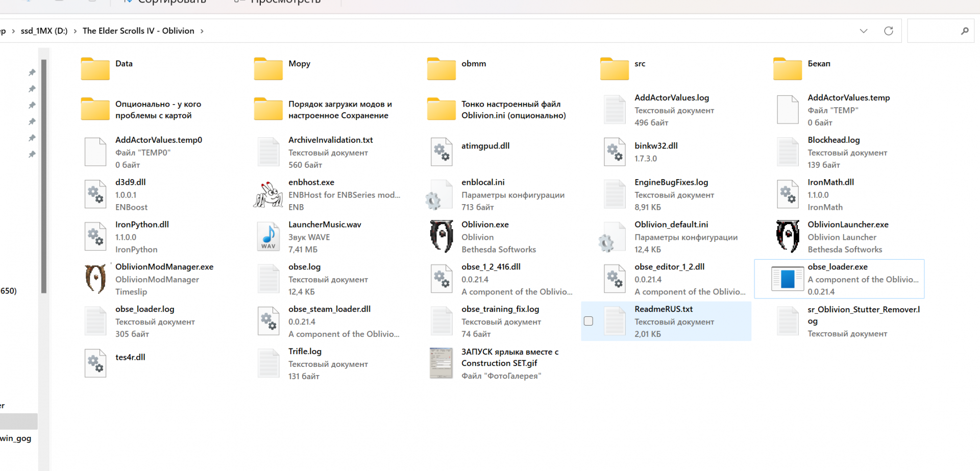The height and width of the screenshot is (471, 980).
Task: Navigate to ssd_1MX (D:) breadcrumb
Action: (44, 31)
